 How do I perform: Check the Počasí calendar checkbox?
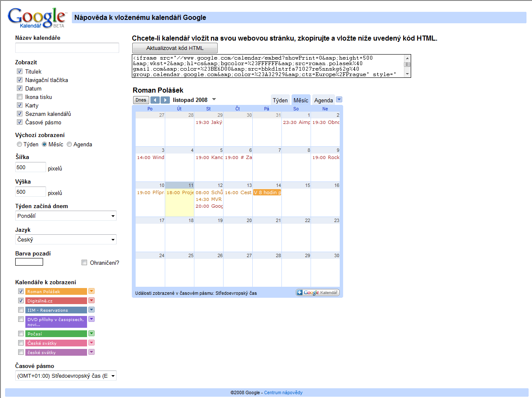[x=21, y=334]
